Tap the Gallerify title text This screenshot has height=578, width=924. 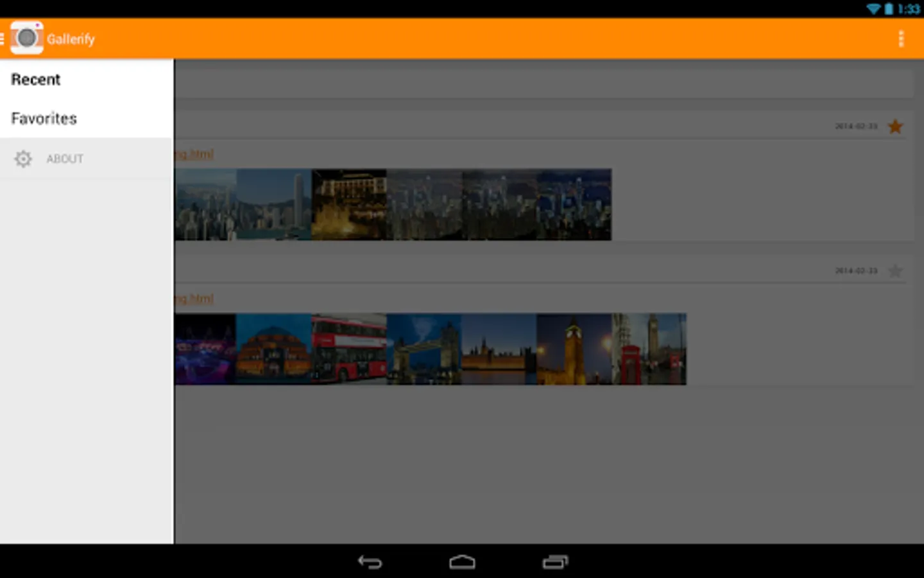tap(71, 39)
